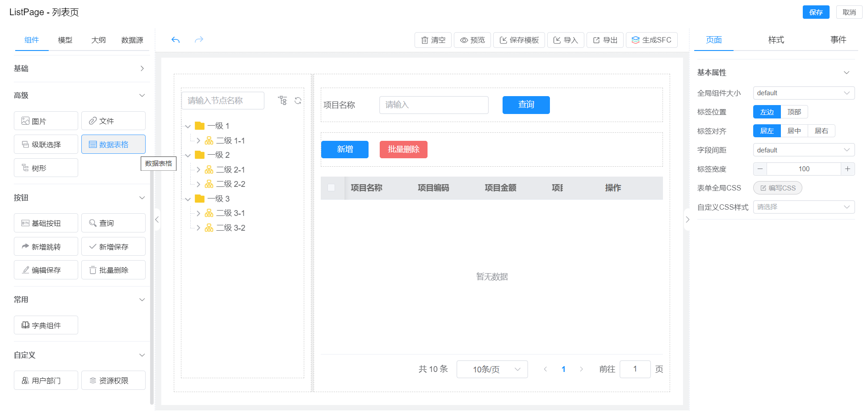Collapse the 一级 1 tree node
Screen dimensions: 868x418
pyautogui.click(x=188, y=126)
